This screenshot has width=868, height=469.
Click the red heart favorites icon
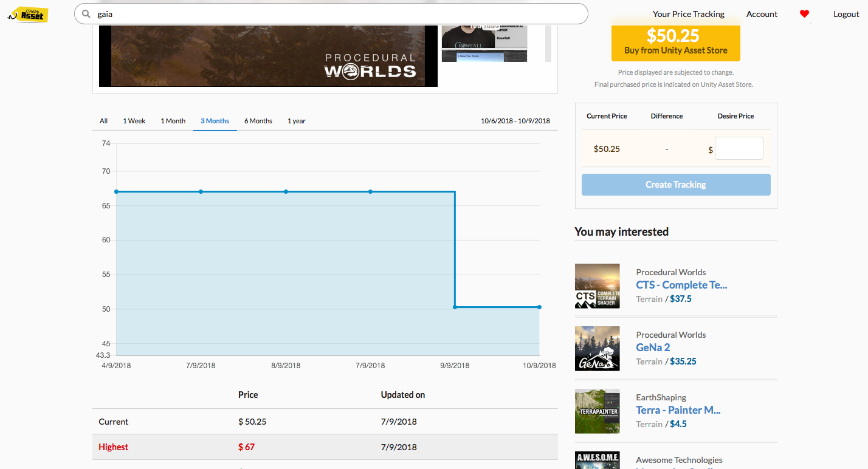click(x=804, y=14)
